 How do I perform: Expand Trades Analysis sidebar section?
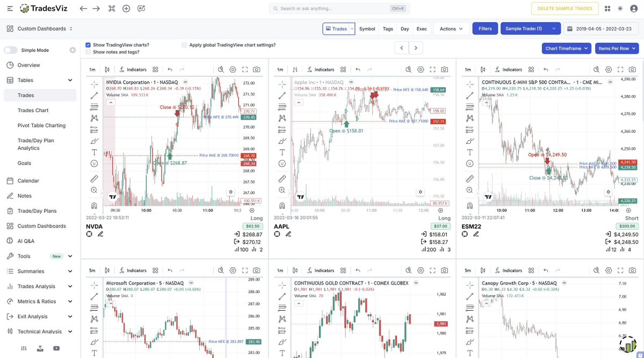pyautogui.click(x=70, y=286)
